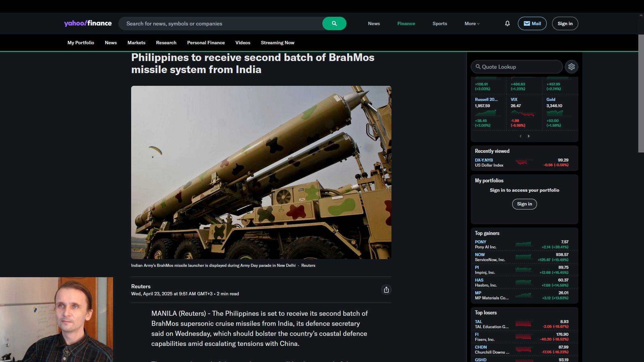Open Mail from the envelope button
This screenshot has width=644, height=362.
point(532,23)
